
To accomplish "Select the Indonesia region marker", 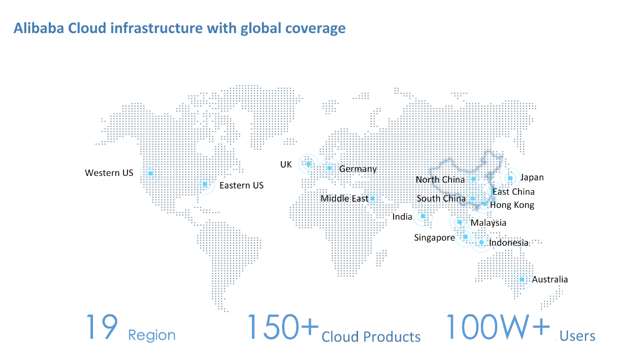I will click(481, 242).
